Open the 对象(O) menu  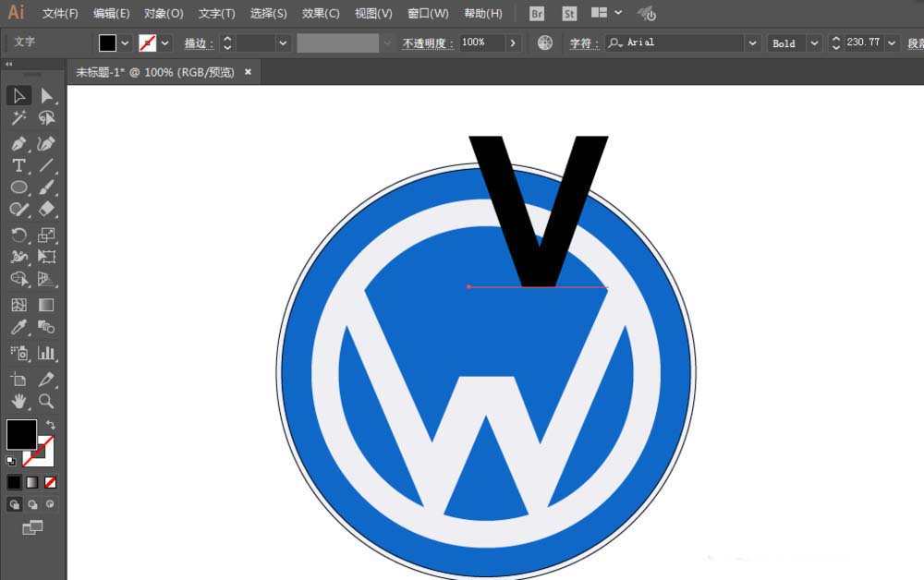(164, 14)
